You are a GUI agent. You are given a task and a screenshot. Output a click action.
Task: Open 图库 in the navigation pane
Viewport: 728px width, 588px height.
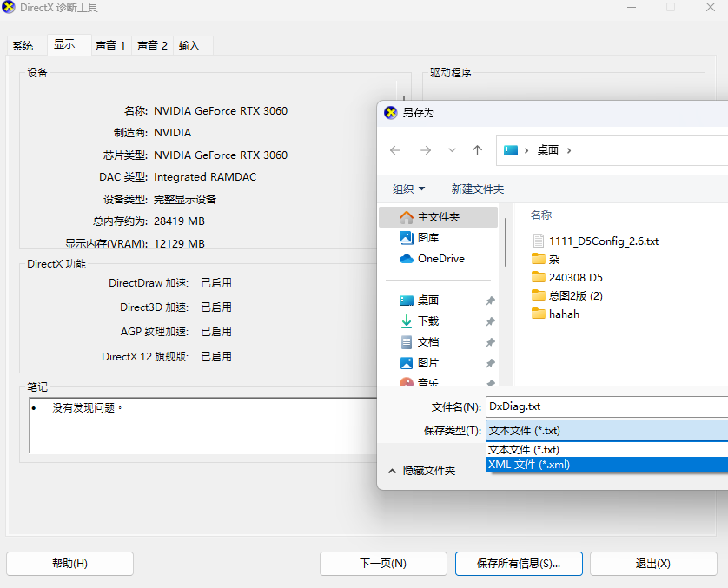point(428,238)
